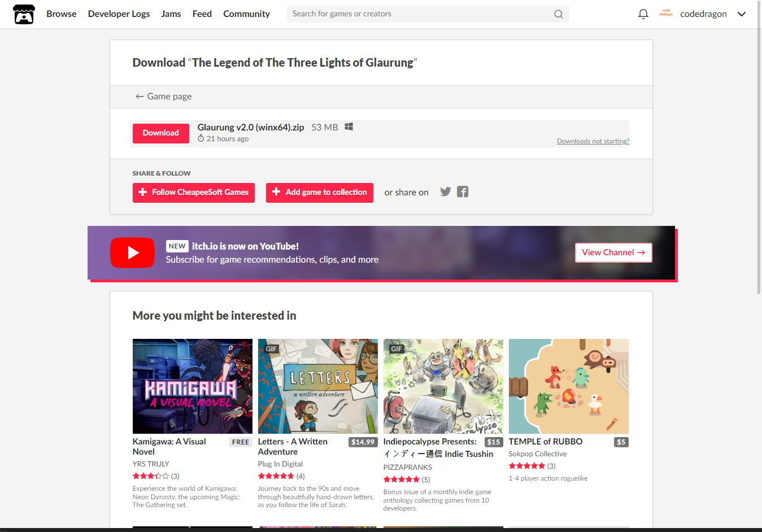Go to Jams

[171, 14]
